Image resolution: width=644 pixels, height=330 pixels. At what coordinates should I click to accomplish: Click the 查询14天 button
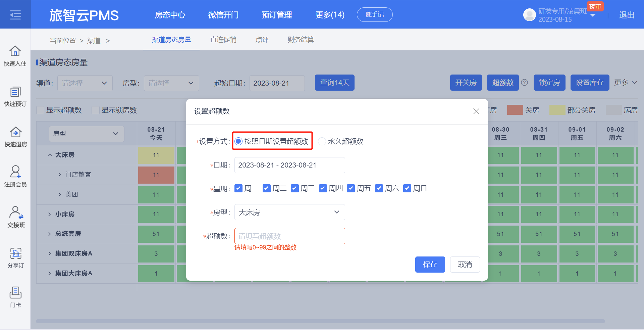335,83
